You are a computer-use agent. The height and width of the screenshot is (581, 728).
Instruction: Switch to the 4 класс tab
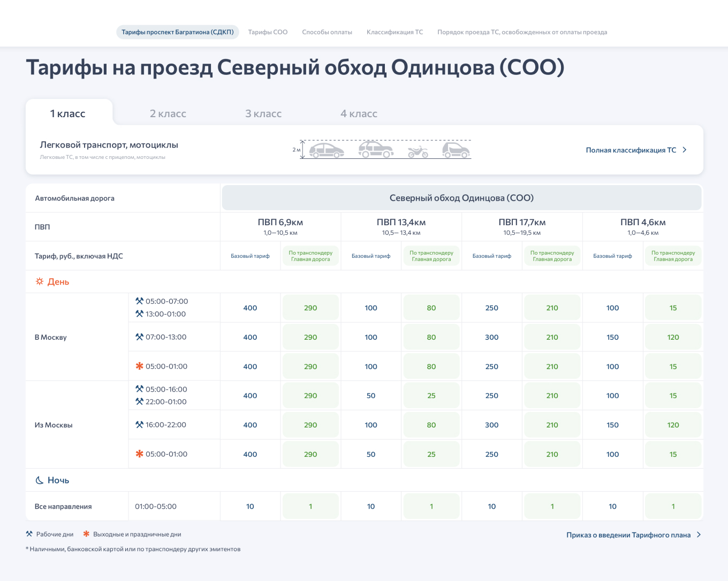[x=359, y=113]
